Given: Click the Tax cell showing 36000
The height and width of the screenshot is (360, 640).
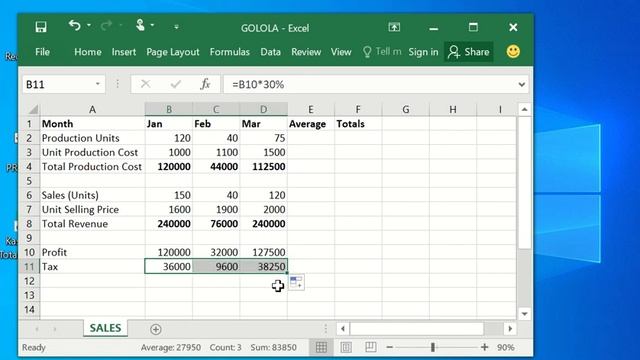Looking at the screenshot, I should pyautogui.click(x=169, y=267).
